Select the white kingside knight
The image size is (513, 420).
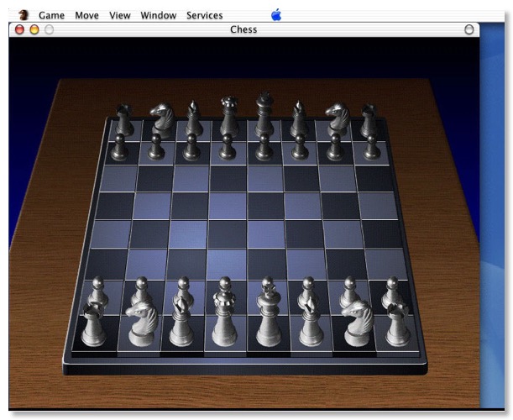pyautogui.click(x=357, y=324)
